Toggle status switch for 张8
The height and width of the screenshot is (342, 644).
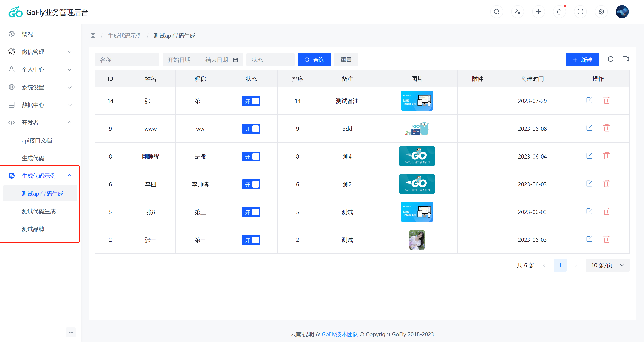coord(251,212)
